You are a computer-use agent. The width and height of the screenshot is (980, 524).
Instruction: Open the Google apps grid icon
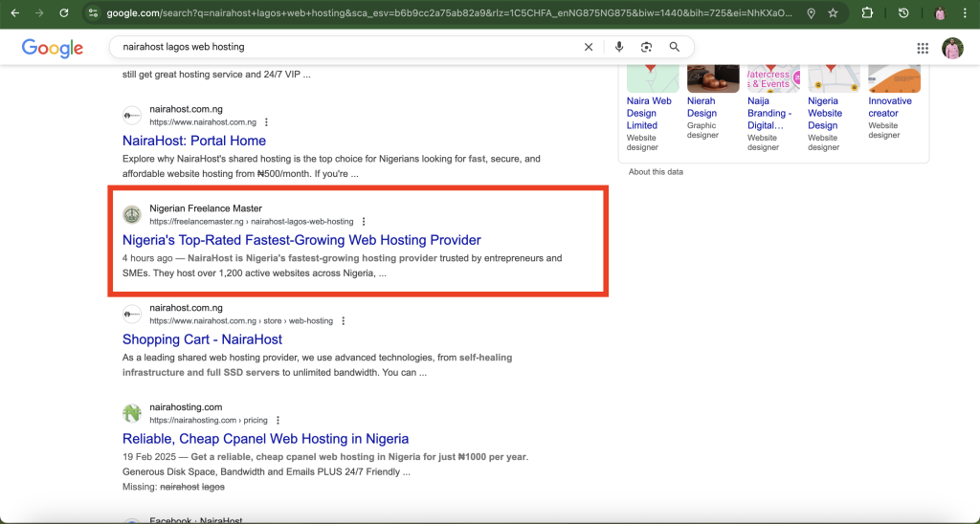click(923, 48)
